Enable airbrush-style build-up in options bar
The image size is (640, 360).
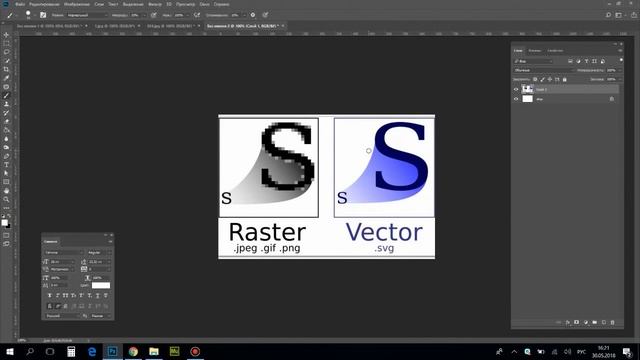tap(197, 15)
